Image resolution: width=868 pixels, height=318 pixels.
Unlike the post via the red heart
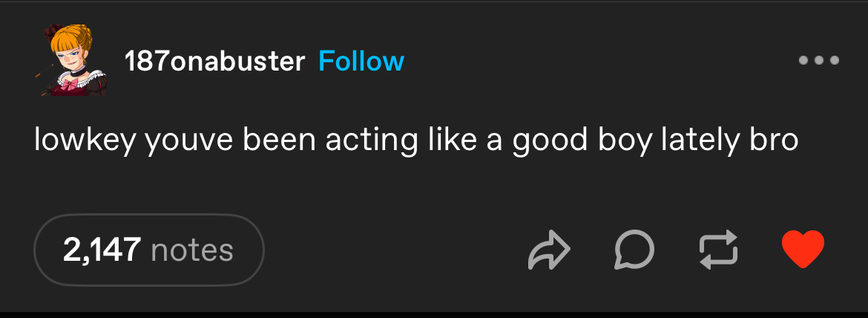coord(803,250)
